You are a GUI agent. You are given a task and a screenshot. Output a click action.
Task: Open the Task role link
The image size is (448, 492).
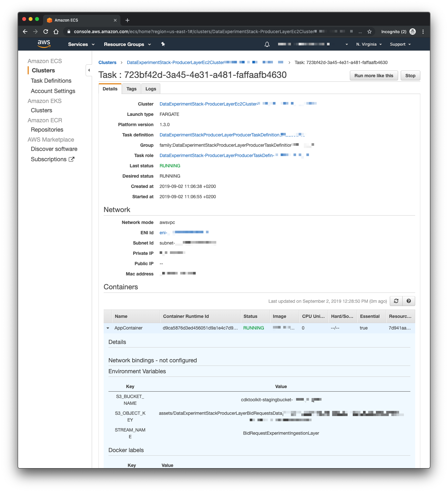[234, 155]
